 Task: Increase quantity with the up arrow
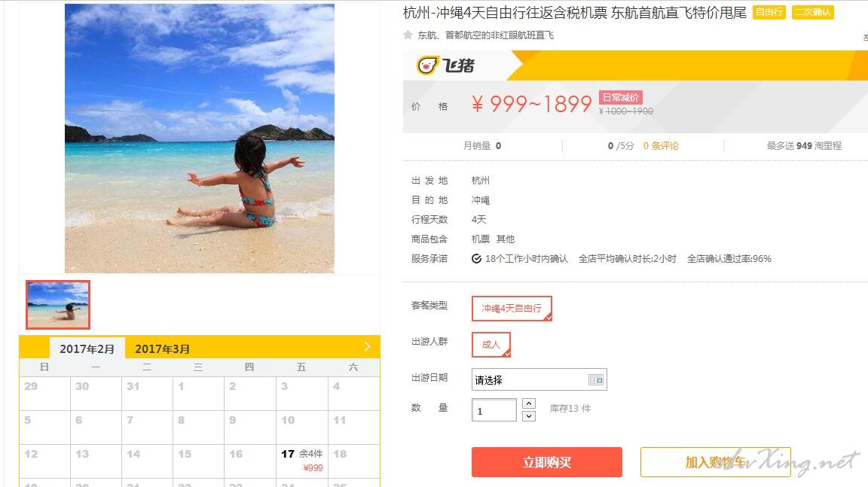529,403
